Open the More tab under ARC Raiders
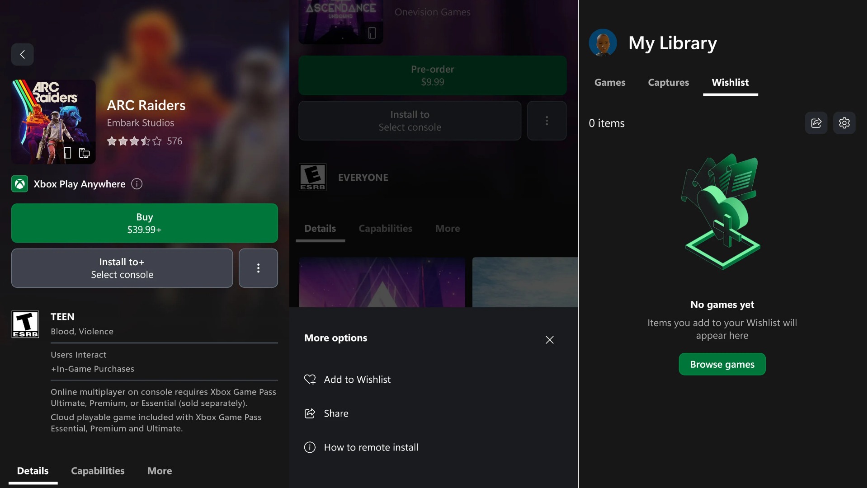The width and height of the screenshot is (868, 488). click(160, 471)
